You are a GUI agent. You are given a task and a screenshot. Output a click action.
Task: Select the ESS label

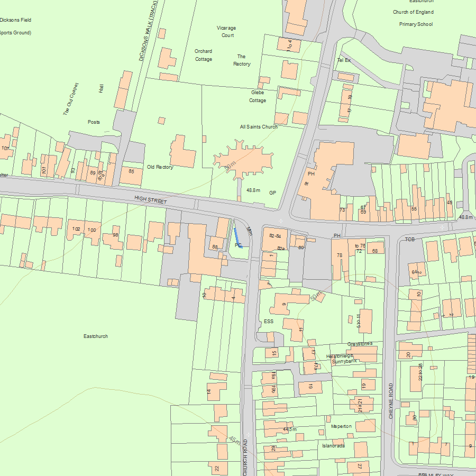(x=269, y=321)
